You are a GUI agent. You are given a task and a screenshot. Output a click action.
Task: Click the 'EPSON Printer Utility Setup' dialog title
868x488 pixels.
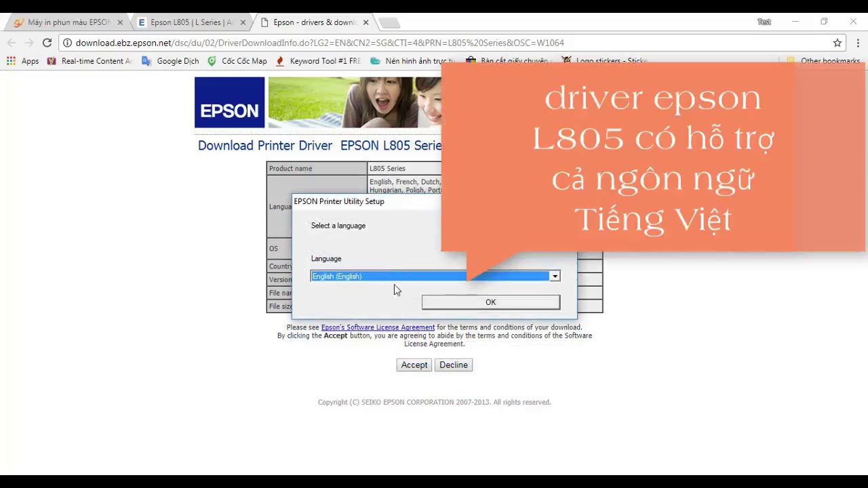pyautogui.click(x=339, y=201)
